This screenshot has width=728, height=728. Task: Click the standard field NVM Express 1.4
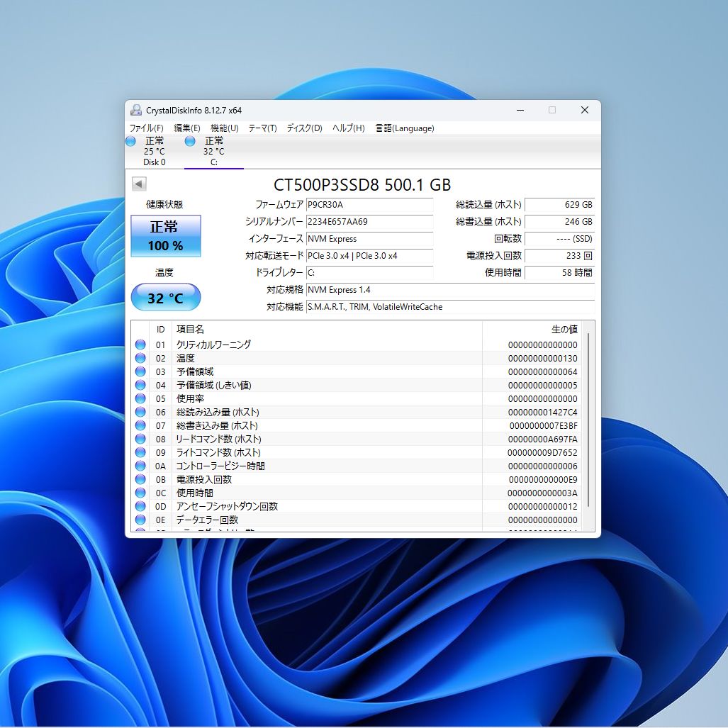450,290
